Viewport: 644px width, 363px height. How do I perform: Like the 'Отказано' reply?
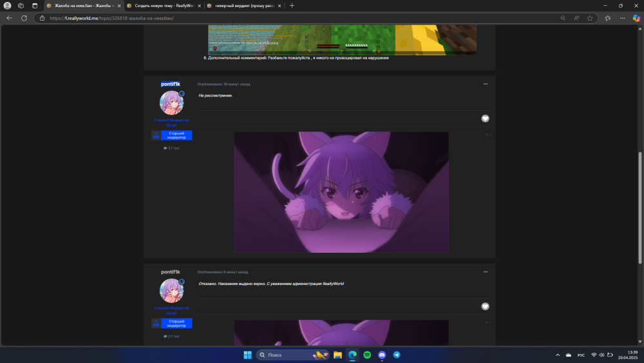click(x=485, y=306)
